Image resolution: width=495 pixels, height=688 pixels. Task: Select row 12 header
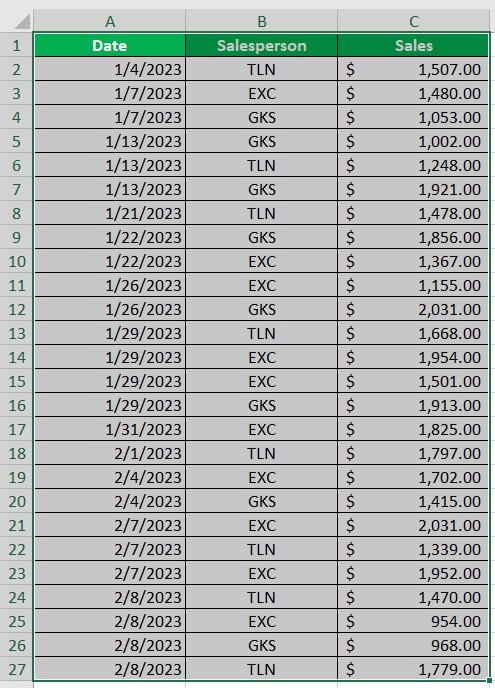pyautogui.click(x=16, y=309)
